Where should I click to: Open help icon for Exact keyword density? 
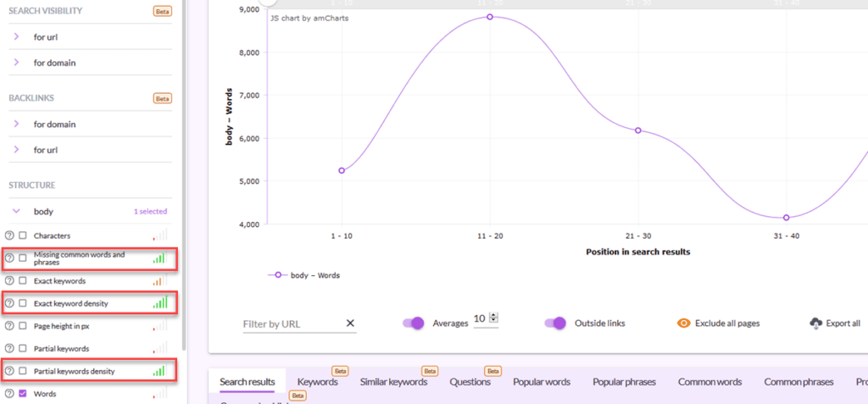(8, 303)
